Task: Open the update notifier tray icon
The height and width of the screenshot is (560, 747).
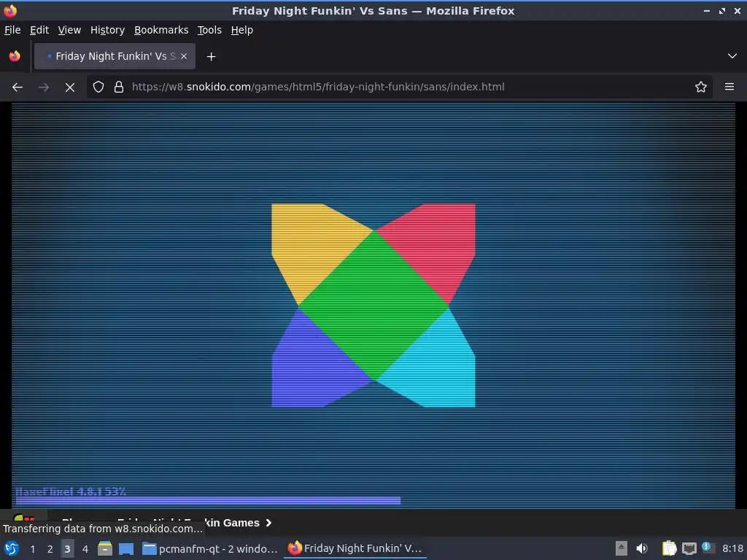Action: tap(708, 548)
